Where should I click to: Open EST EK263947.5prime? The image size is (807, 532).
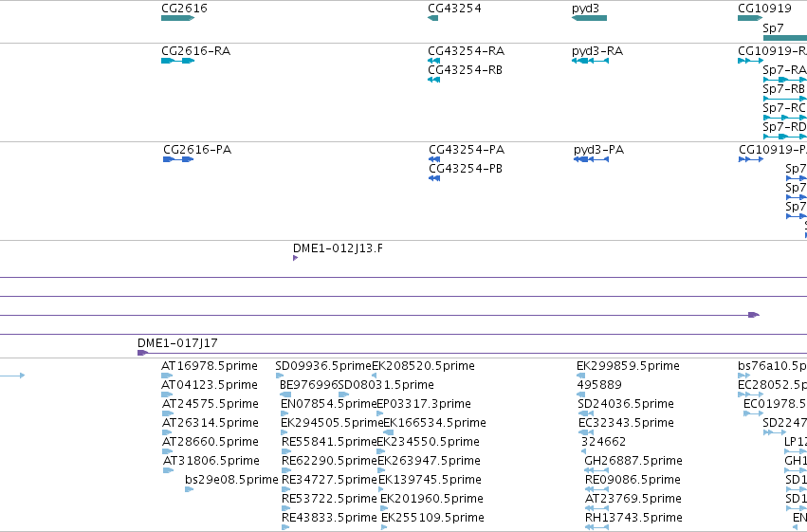430,461
